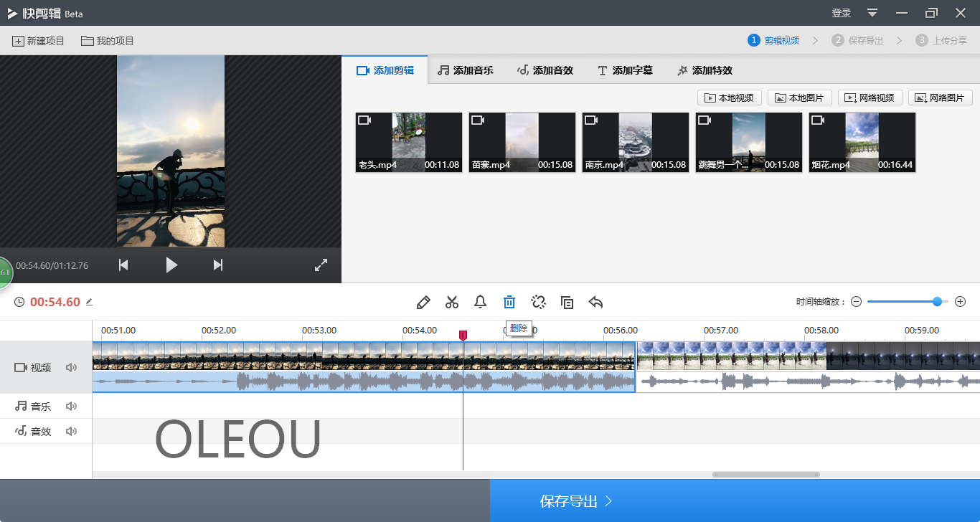Click step 1 剪辑视频

coord(773,40)
